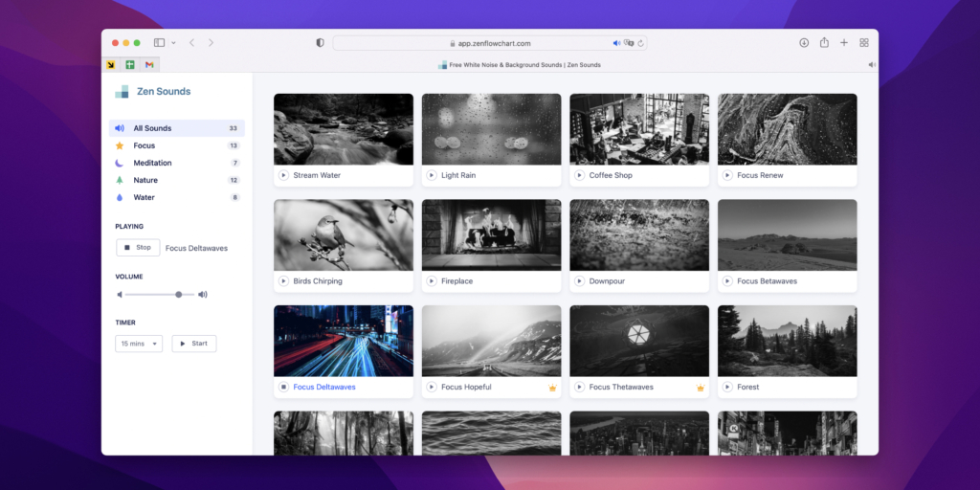Click the Focus Renew thumbnail image
Screen dimensions: 980x490
point(788,129)
